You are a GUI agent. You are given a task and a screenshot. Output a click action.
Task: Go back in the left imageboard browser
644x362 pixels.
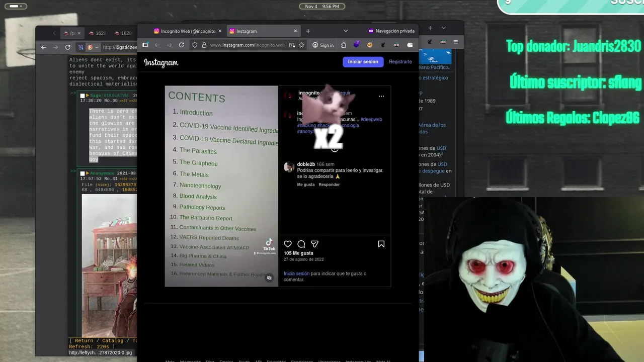pyautogui.click(x=43, y=47)
